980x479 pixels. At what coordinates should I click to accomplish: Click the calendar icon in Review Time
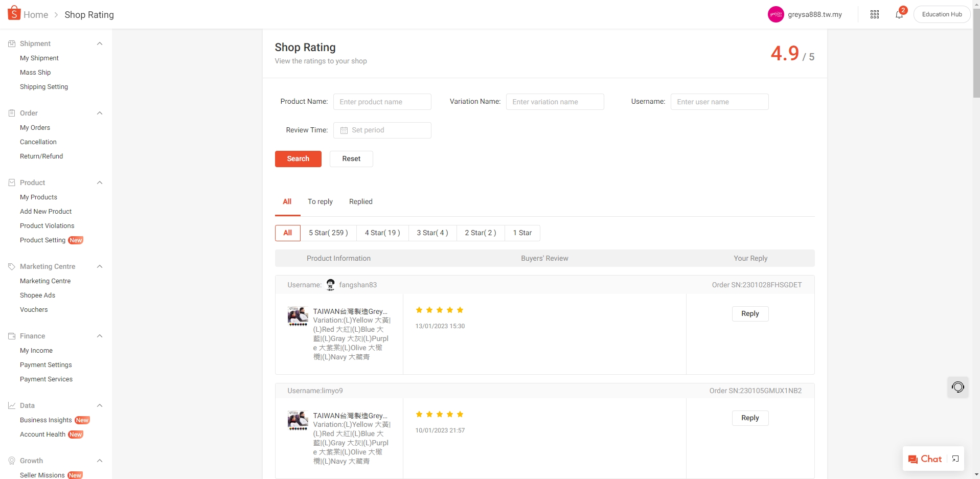(344, 130)
